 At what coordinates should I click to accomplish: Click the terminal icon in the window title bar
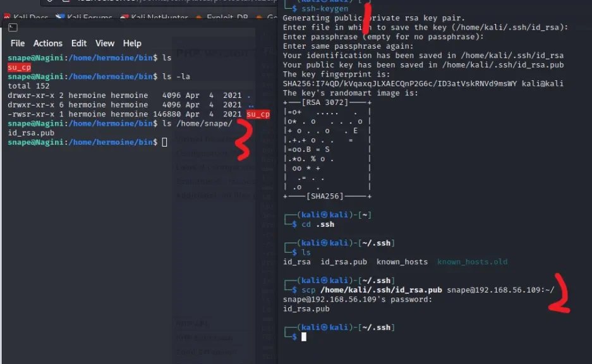pyautogui.click(x=13, y=27)
